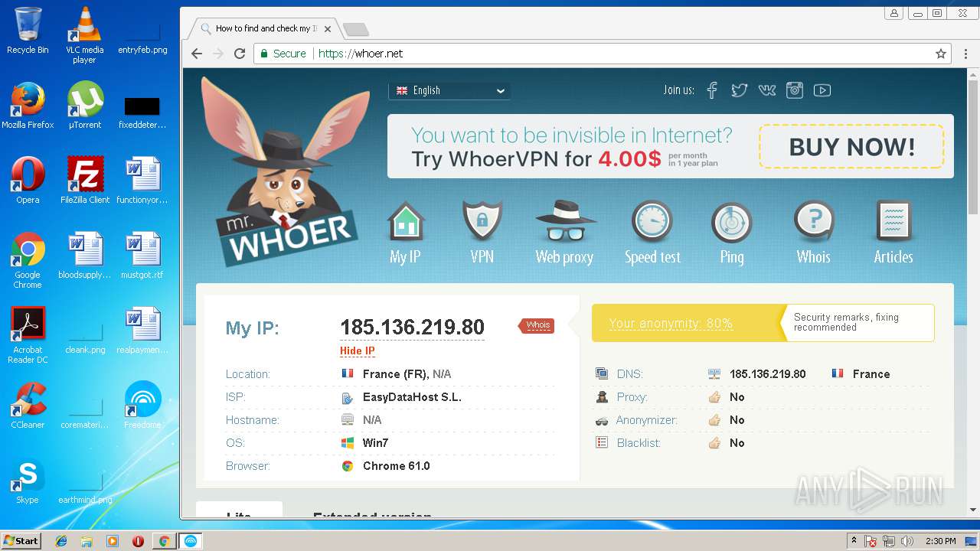Open the Web proxy hat icon

(564, 222)
